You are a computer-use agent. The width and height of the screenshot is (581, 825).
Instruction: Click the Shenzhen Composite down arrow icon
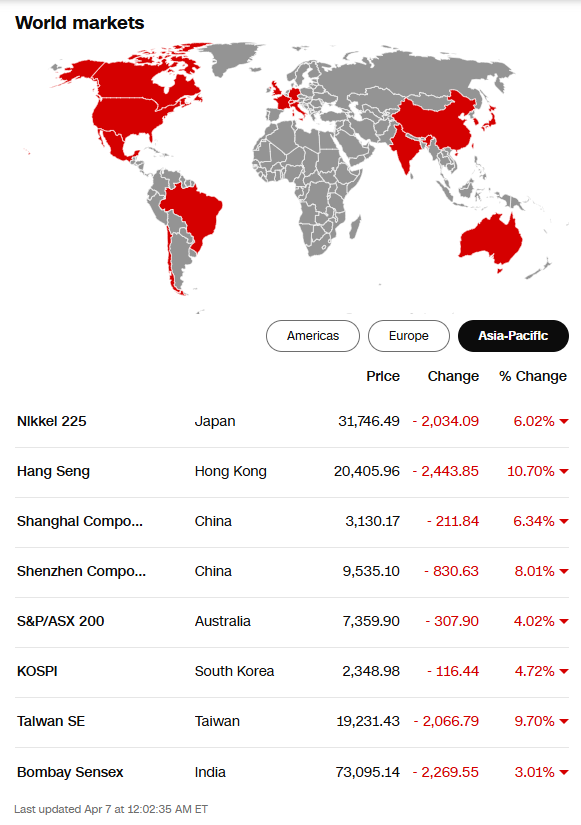point(564,571)
